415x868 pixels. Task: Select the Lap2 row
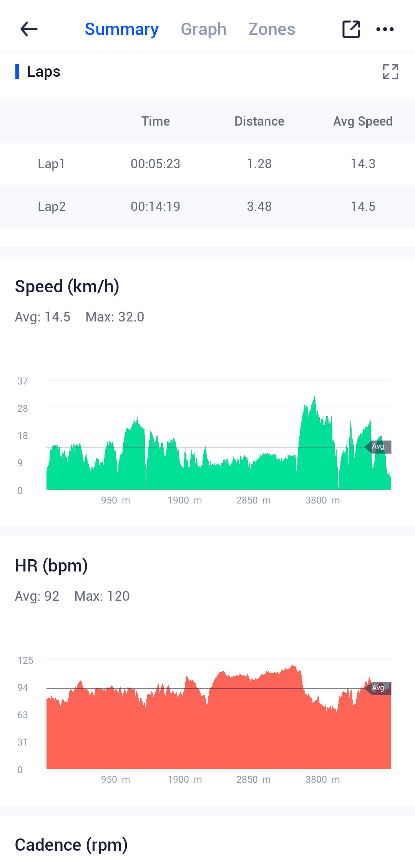(x=207, y=207)
